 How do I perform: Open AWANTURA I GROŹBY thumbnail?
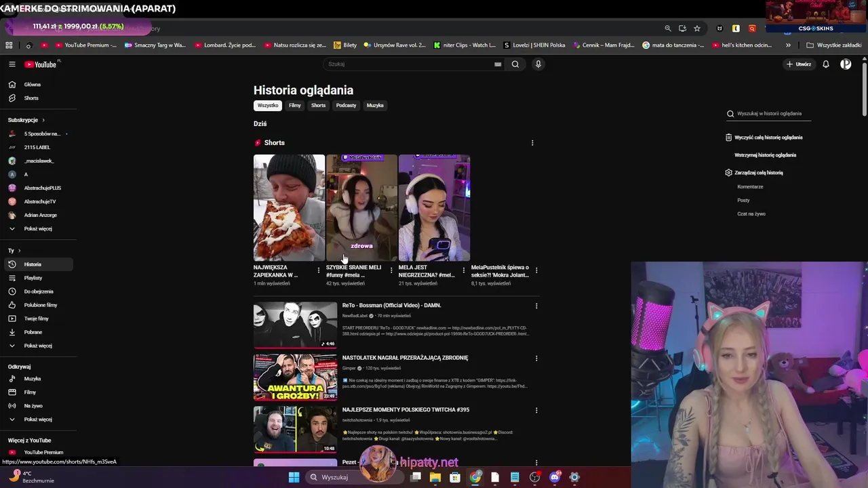pos(295,378)
